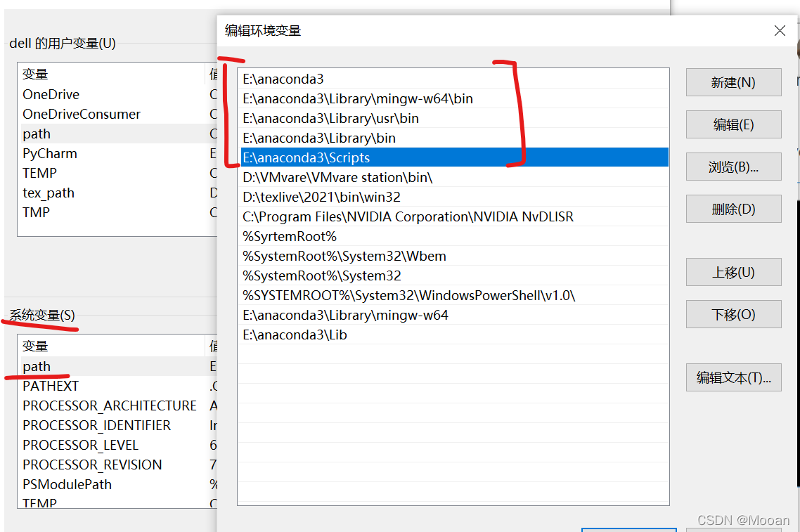The width and height of the screenshot is (800, 532).
Task: Select E:\anaconda3\Library\mingw-w64 entry
Action: (x=453, y=316)
